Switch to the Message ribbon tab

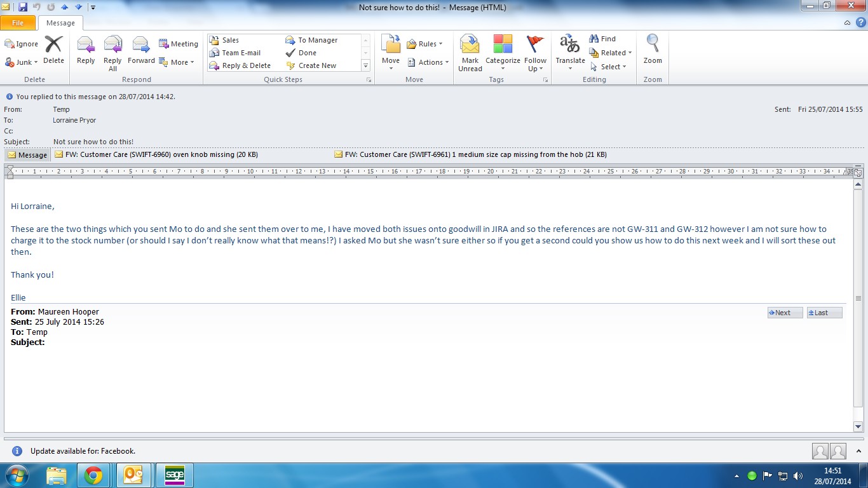(60, 23)
